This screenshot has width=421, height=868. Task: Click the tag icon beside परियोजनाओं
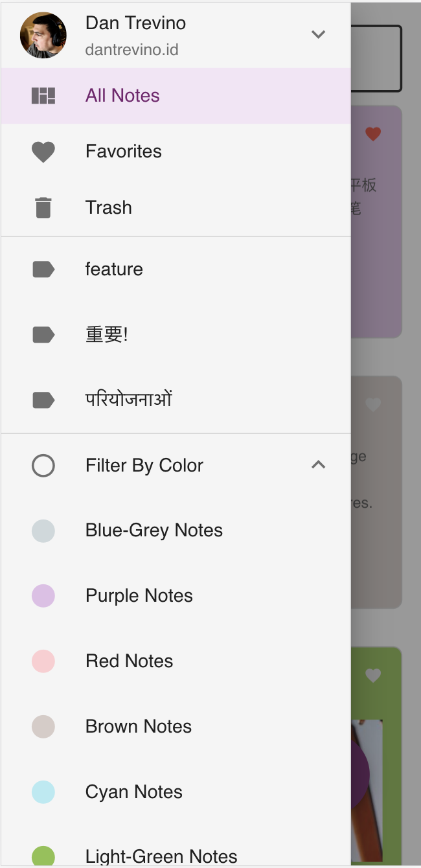(x=43, y=400)
